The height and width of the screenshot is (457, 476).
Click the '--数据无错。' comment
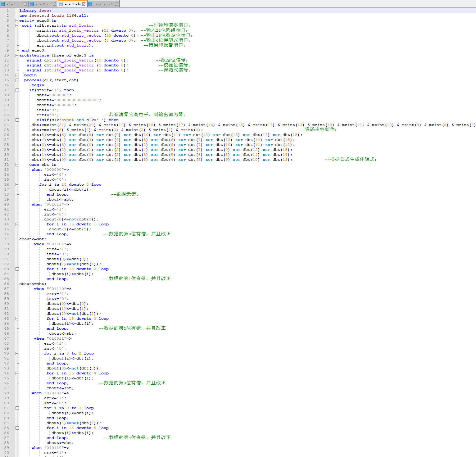[125, 194]
